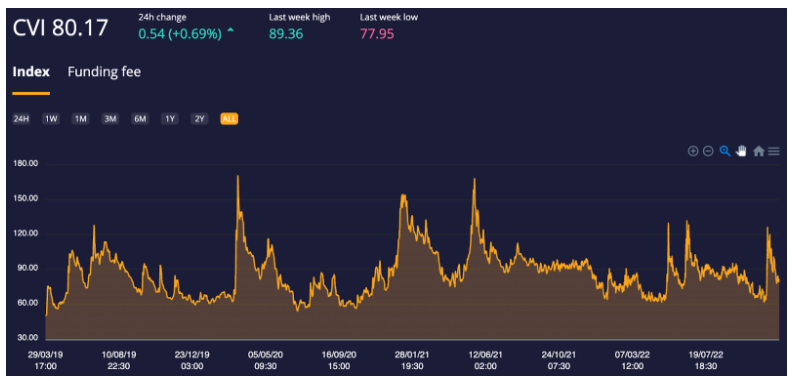Click the green up arrow beside 24h change
792x381 pixels.
[231, 31]
